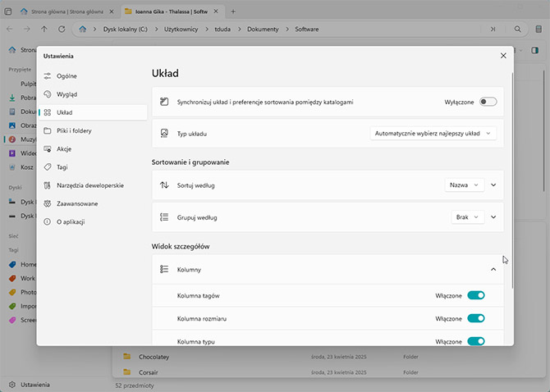Viewport: 550px width, 392px height.
Task: Enable synchronizuj układ toggle switch
Action: 488,102
